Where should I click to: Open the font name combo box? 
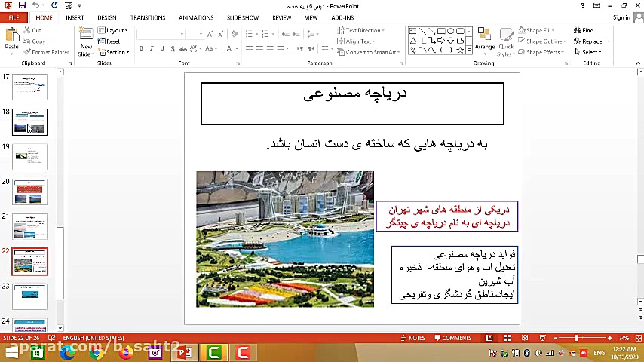click(161, 34)
